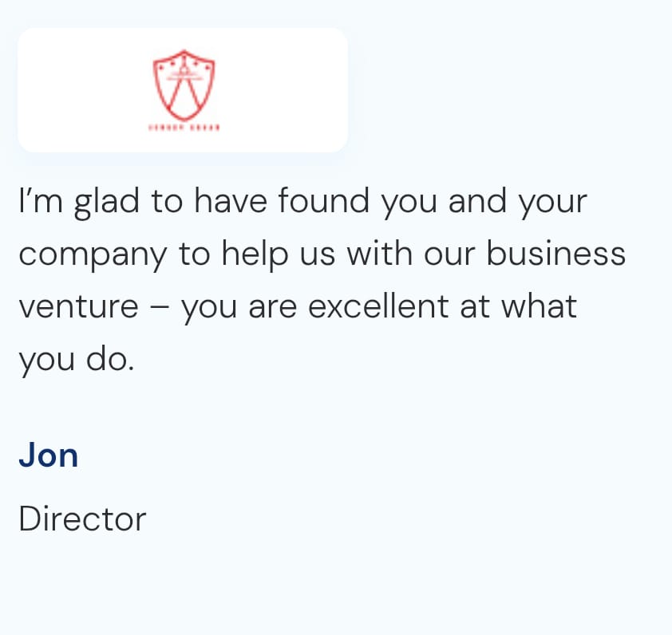The height and width of the screenshot is (635, 672).
Task: Click the small red caption under the shield
Action: click(184, 127)
